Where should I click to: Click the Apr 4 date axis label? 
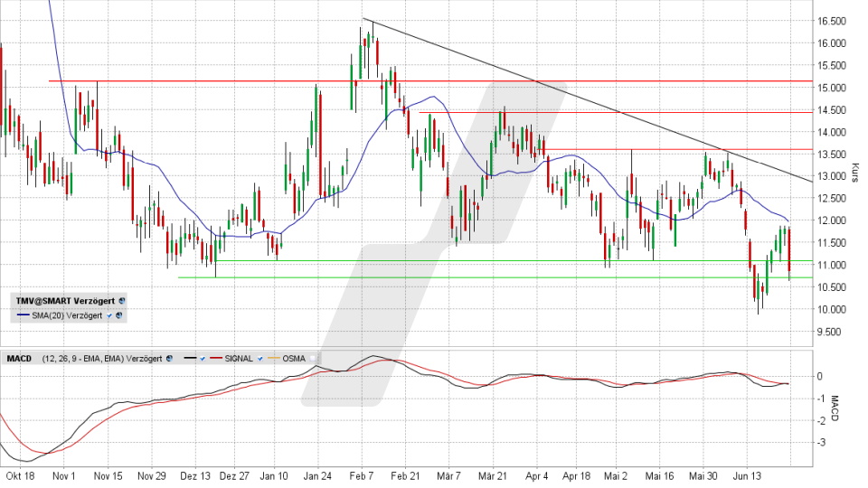[536, 476]
